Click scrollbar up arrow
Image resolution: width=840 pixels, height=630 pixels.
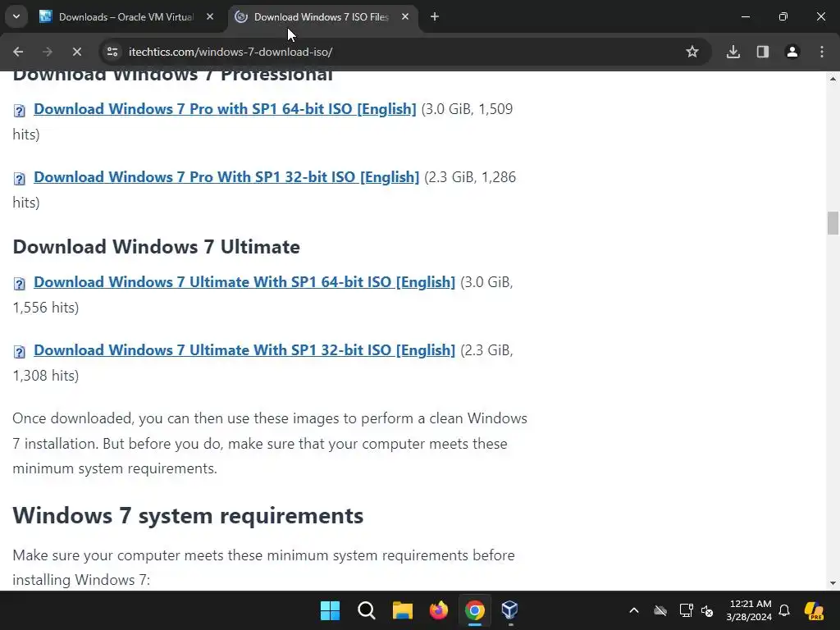[833, 79]
